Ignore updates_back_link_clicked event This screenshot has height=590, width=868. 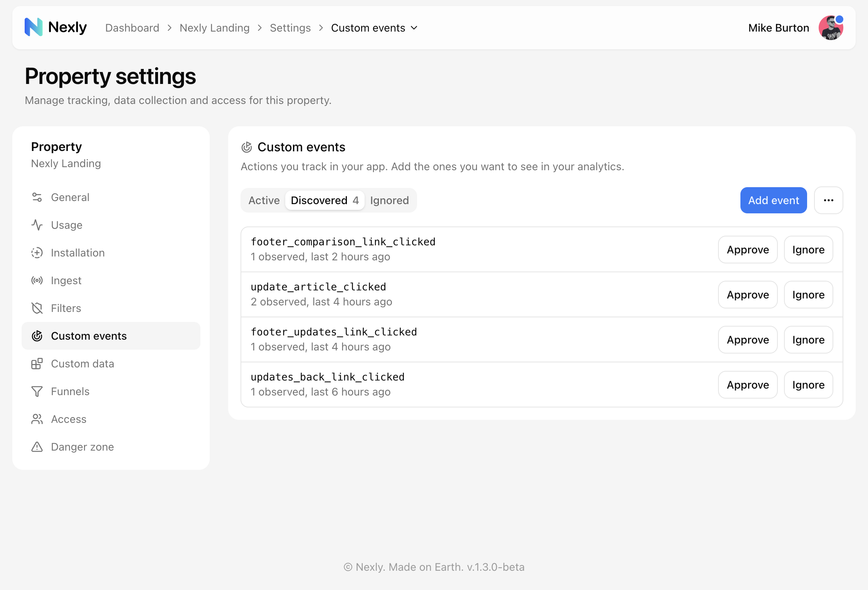(808, 385)
